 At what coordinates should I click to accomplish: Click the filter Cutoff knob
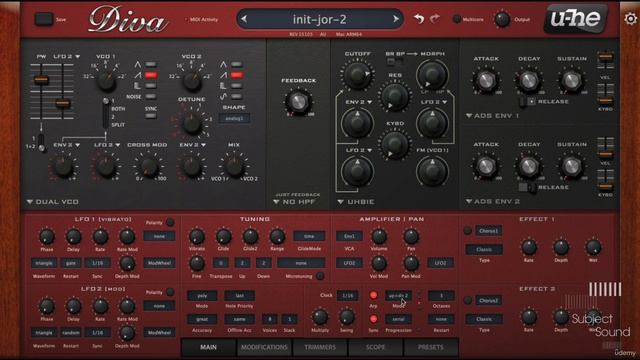pyautogui.click(x=357, y=74)
